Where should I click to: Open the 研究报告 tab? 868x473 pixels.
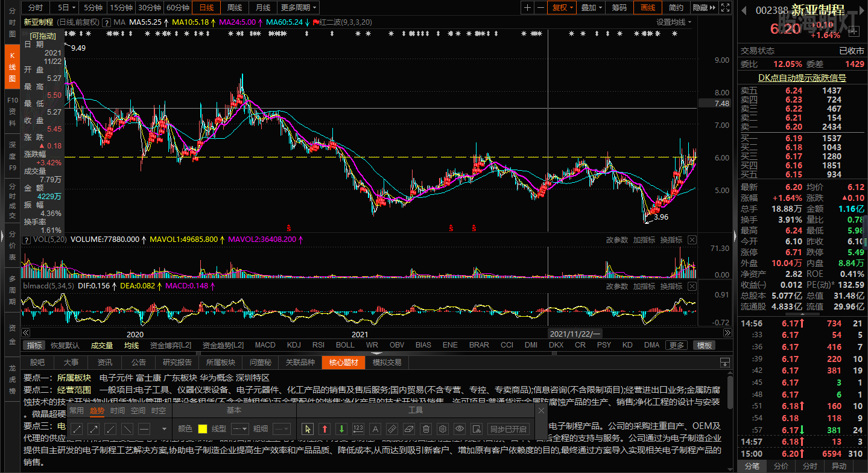(x=177, y=363)
